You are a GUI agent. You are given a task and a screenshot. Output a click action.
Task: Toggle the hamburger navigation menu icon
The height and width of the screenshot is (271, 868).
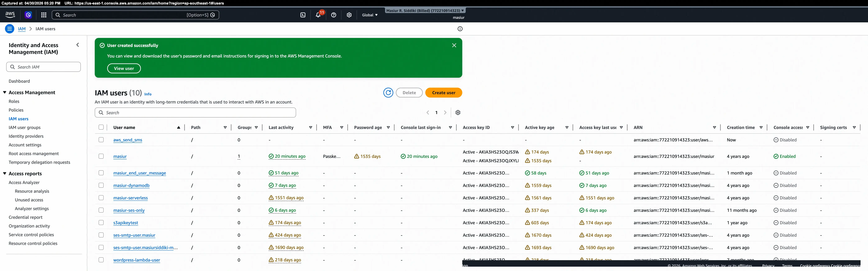pos(9,29)
